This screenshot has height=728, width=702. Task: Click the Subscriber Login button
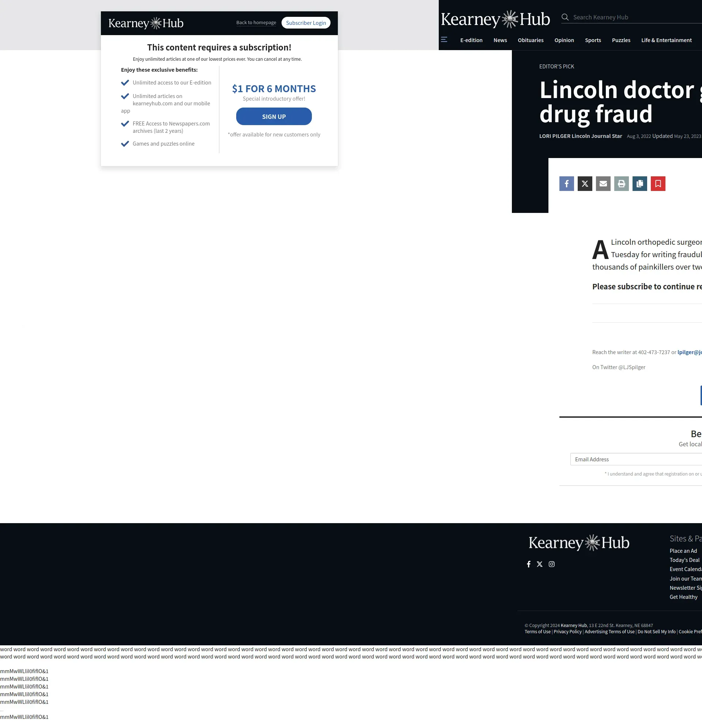306,23
